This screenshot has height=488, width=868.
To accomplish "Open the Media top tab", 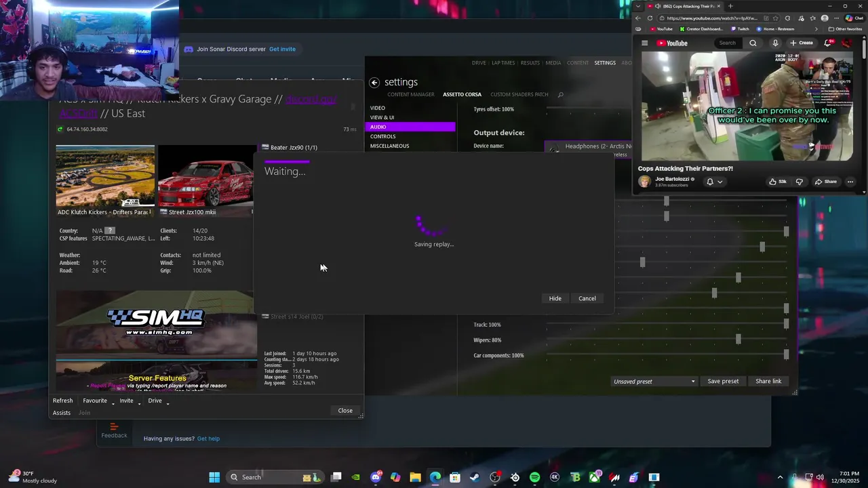I will pyautogui.click(x=553, y=63).
